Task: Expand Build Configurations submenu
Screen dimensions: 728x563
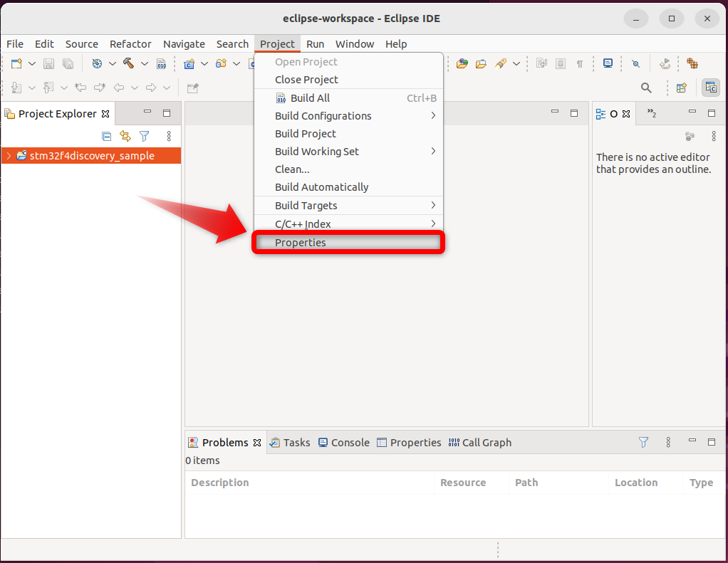Action: pyautogui.click(x=348, y=116)
